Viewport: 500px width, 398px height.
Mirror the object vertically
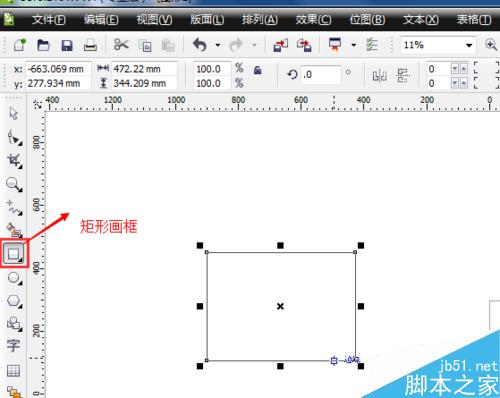(403, 76)
